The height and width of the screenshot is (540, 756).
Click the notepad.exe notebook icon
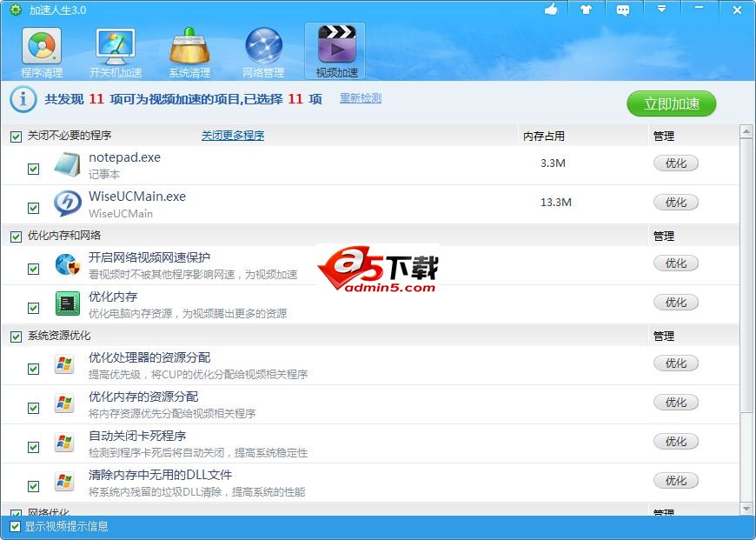pos(67,164)
